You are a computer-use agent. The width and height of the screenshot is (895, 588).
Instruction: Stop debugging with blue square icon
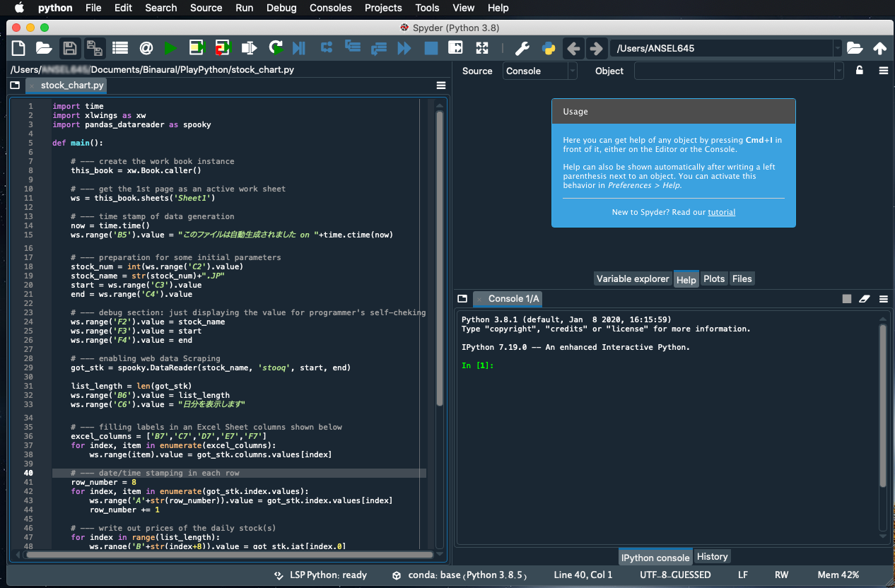tap(431, 48)
